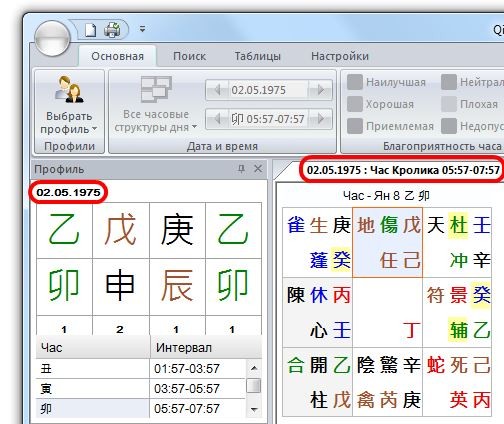
Task: Open the quick access toolbar customize arrow
Action: point(142,30)
